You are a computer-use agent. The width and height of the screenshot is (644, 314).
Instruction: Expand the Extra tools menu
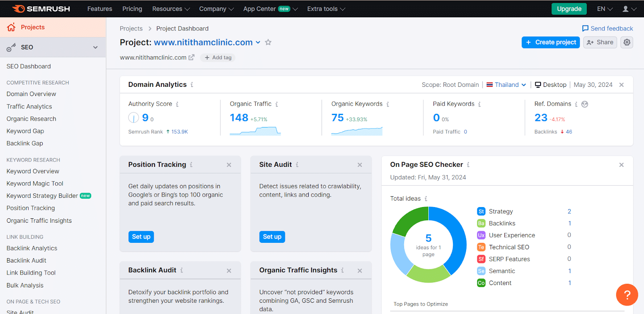[x=326, y=9]
